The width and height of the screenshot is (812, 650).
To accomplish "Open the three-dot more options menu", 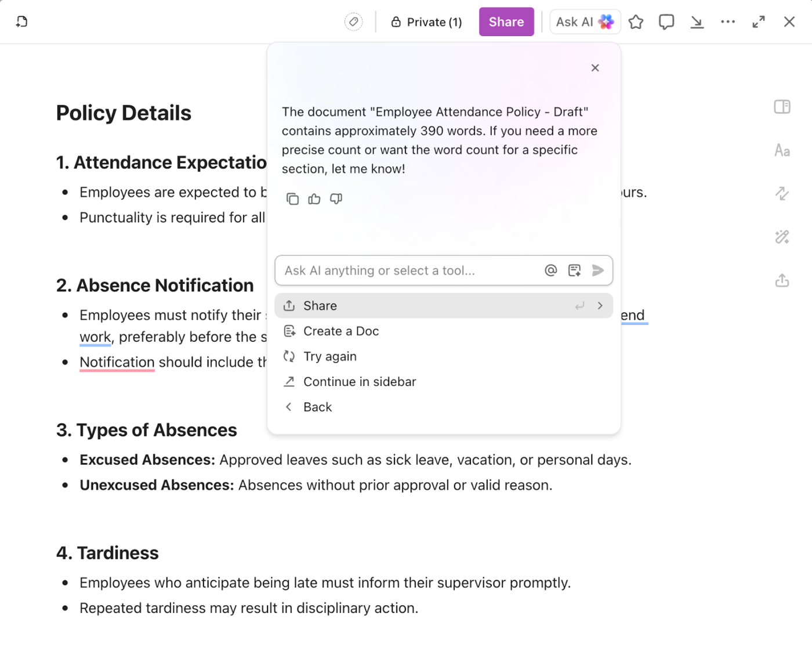I will (728, 22).
